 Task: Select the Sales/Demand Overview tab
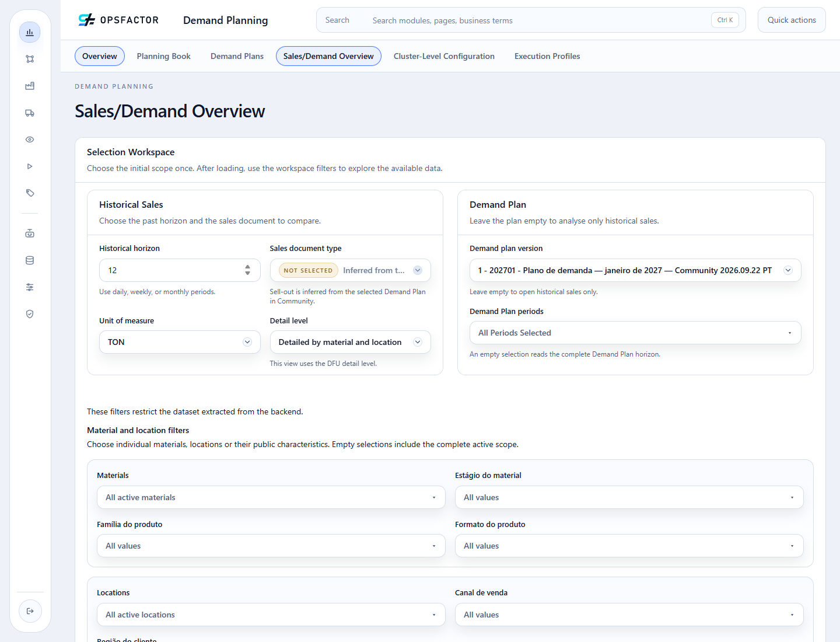[x=328, y=56]
